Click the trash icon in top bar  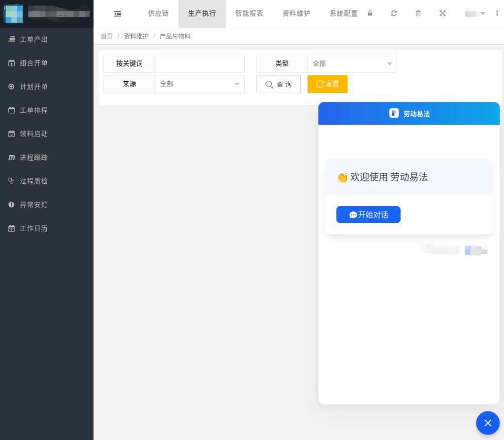418,13
